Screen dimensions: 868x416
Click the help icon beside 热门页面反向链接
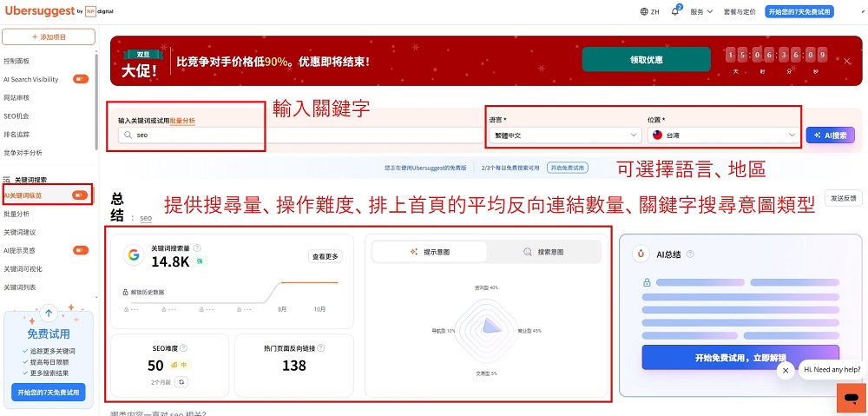[320, 348]
